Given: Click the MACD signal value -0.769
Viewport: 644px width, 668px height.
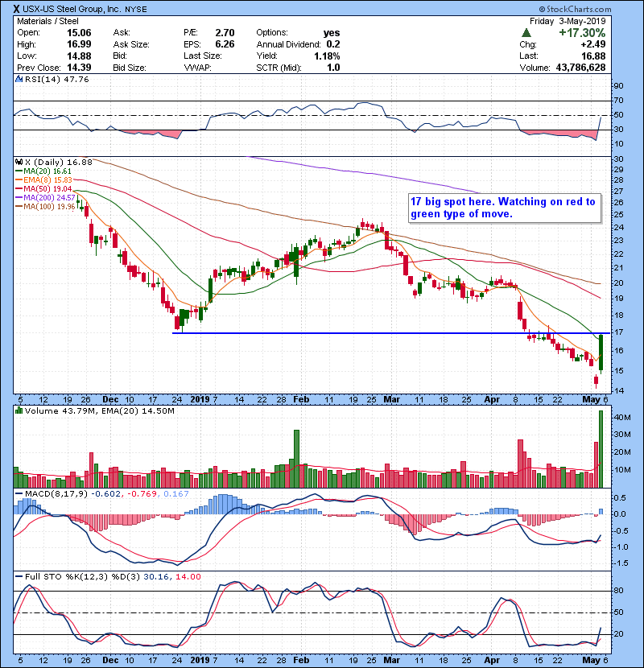Looking at the screenshot, I should point(142,494).
